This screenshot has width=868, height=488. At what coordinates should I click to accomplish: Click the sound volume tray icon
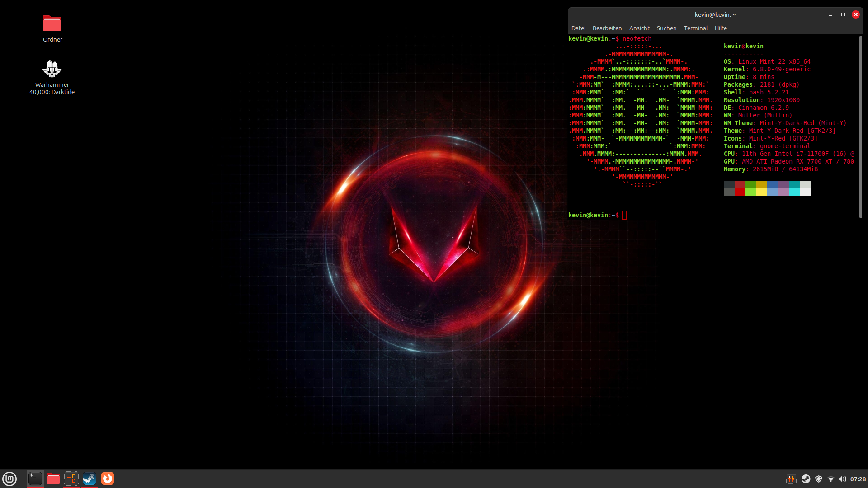[x=842, y=479]
